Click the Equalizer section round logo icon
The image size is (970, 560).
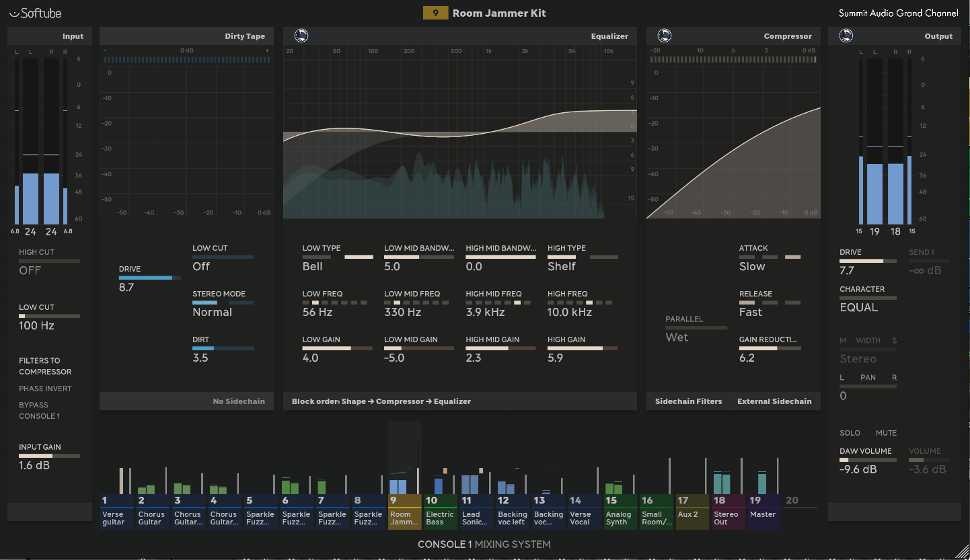(301, 36)
